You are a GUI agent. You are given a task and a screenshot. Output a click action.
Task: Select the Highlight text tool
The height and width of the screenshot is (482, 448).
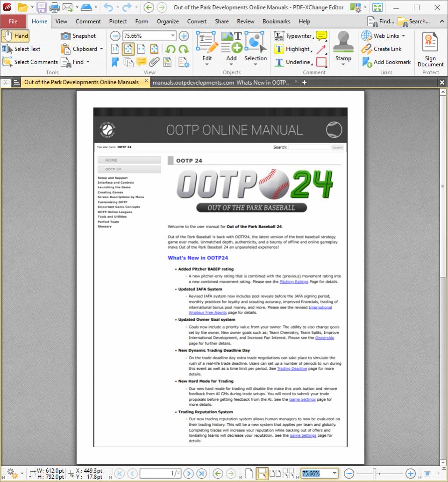pos(293,49)
